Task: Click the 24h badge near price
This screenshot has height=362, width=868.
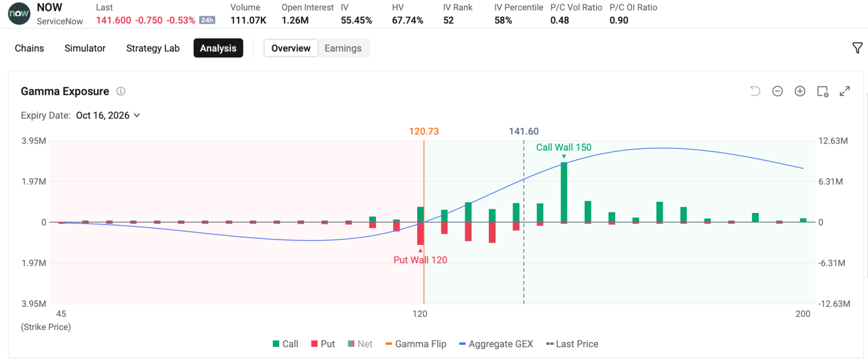Action: pos(207,20)
